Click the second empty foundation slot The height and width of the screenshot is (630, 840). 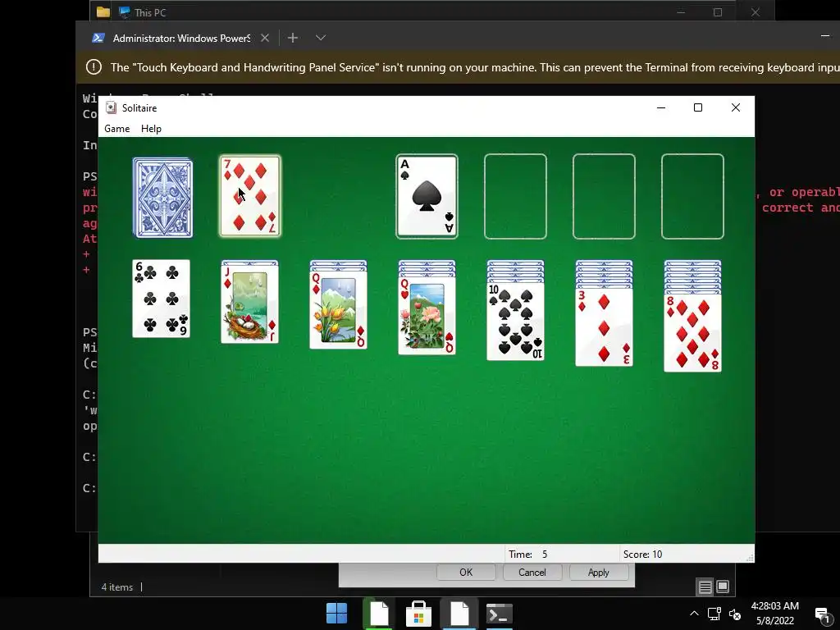tap(515, 196)
